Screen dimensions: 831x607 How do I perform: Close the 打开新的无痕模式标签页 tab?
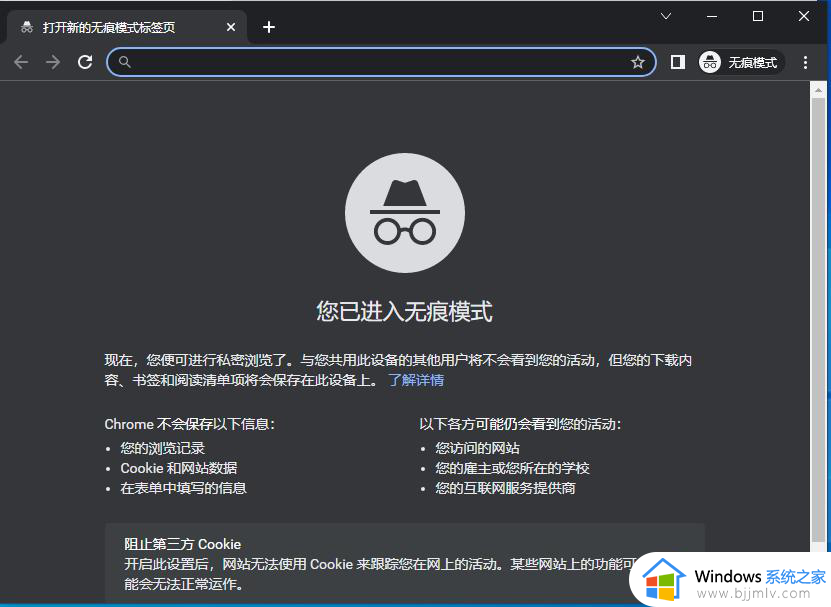(x=231, y=27)
